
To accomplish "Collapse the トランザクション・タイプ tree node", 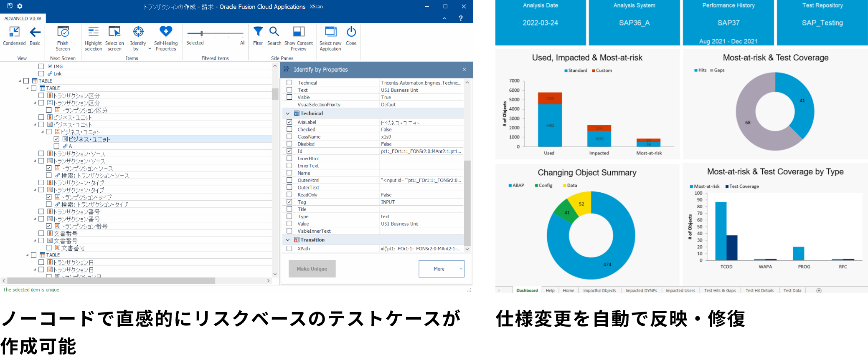I will (35, 190).
